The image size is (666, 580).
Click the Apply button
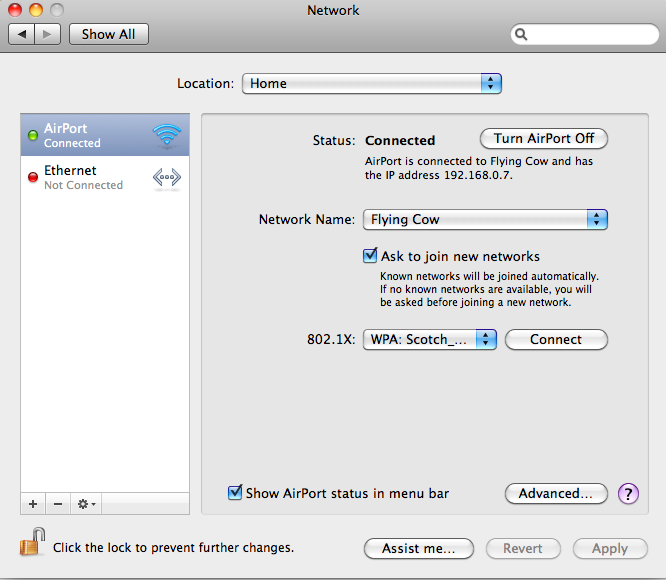[610, 549]
